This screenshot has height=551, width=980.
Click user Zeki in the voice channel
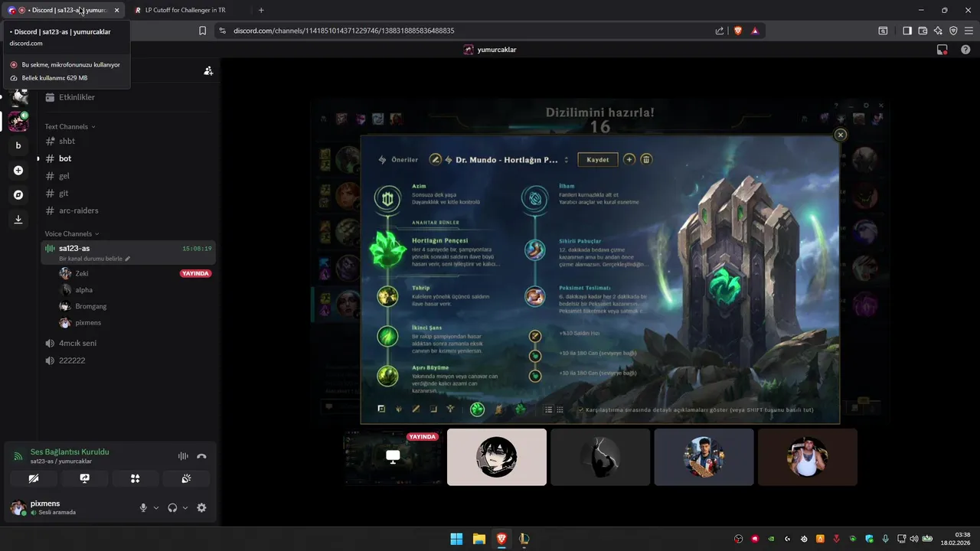click(x=135, y=273)
